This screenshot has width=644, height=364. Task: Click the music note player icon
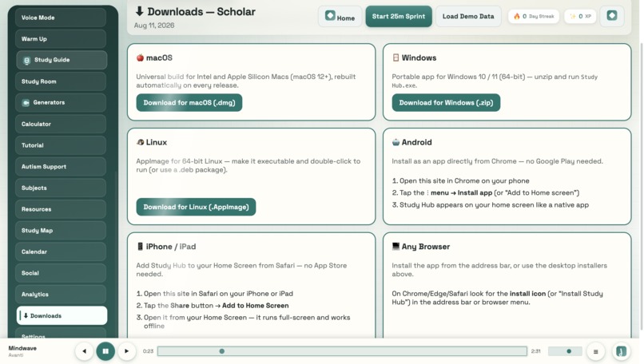pos(621,351)
